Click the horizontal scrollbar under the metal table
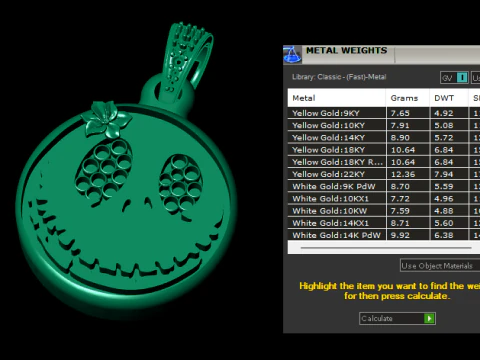This screenshot has height=360, width=480. (x=386, y=248)
